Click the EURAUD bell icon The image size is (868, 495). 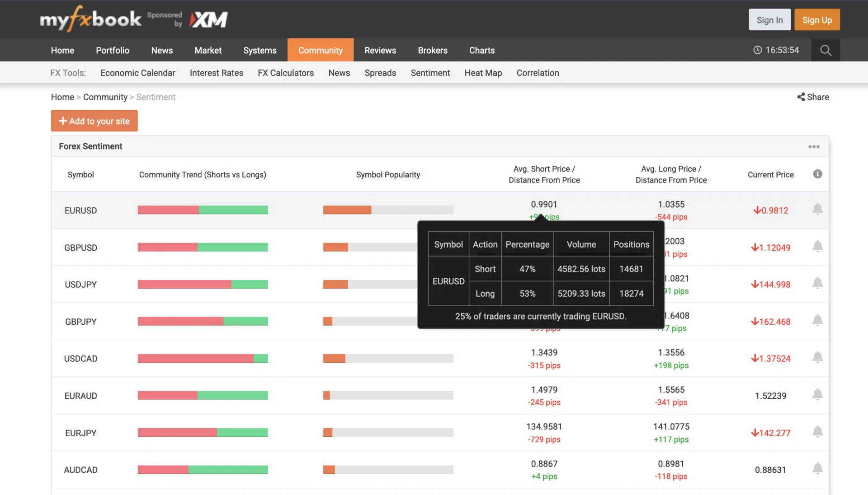coord(817,395)
